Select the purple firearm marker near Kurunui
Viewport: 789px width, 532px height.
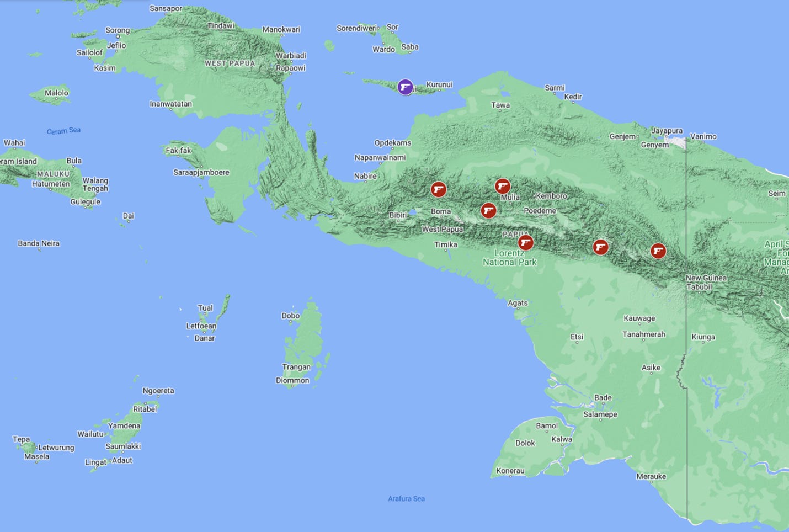point(404,87)
